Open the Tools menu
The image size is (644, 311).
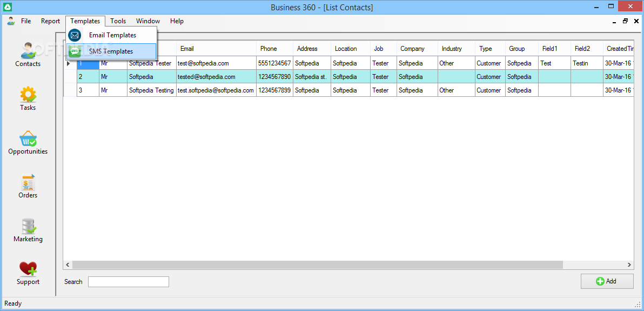pyautogui.click(x=118, y=21)
